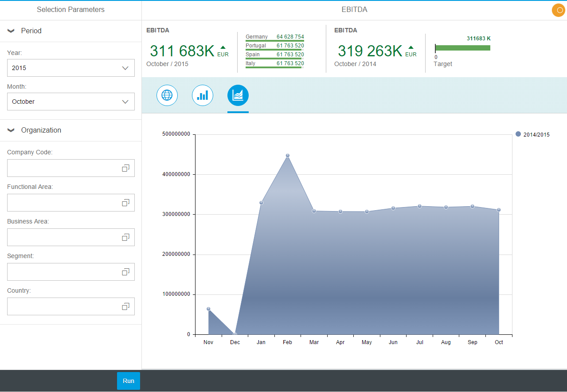Switch to the globe map view
Image resolution: width=567 pixels, height=392 pixels.
(167, 95)
